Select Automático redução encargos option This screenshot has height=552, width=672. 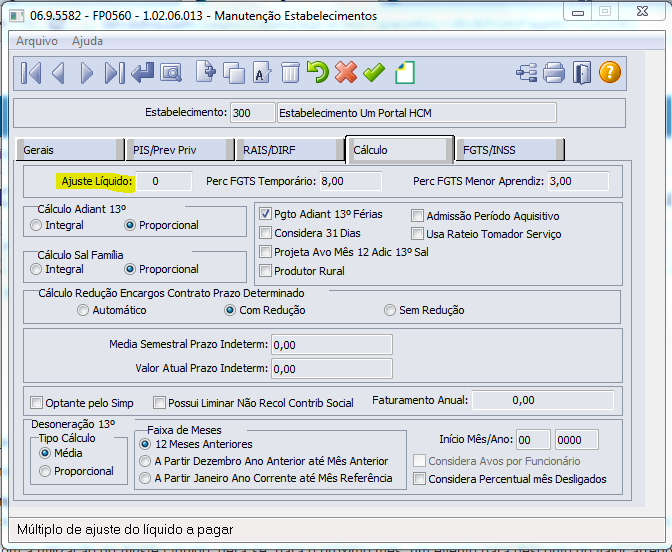[x=83, y=310]
